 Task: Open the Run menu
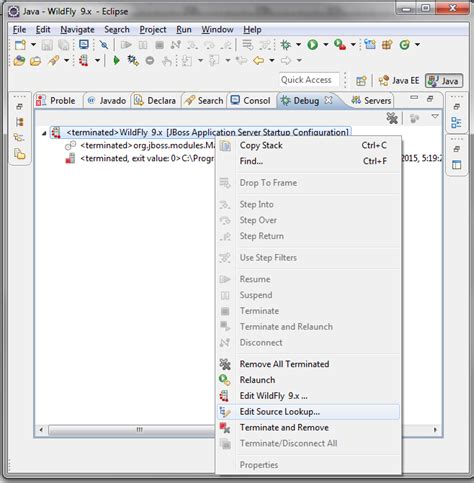pos(184,30)
